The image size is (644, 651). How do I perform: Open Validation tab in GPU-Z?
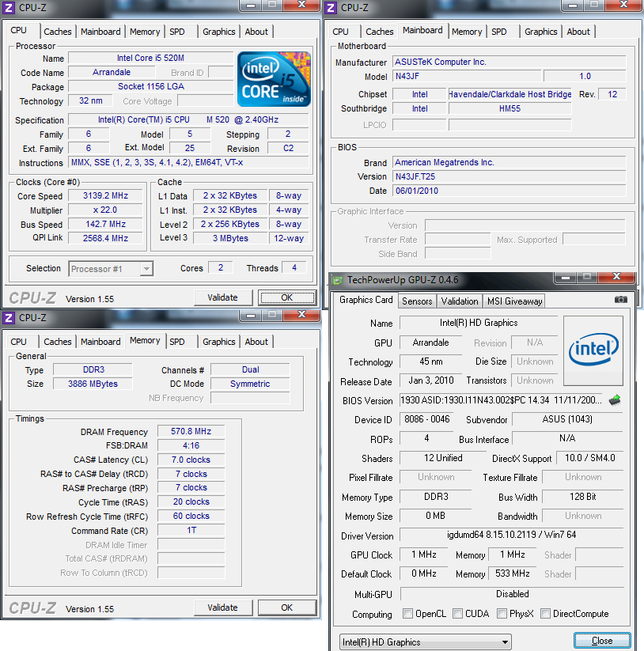[459, 301]
